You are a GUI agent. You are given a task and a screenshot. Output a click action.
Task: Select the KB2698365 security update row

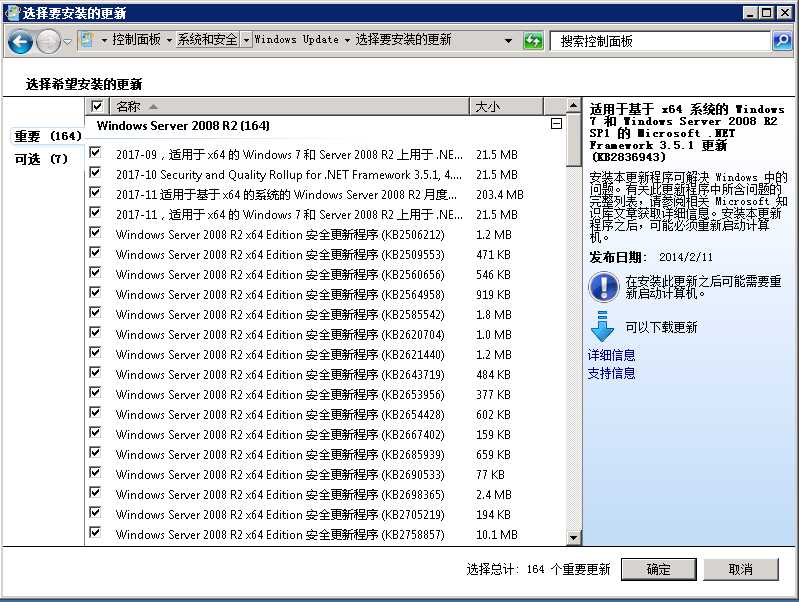tap(325, 494)
